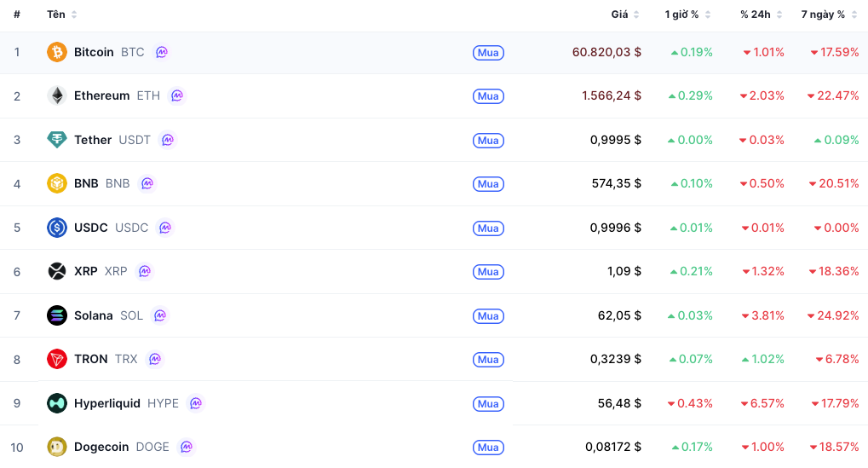The width and height of the screenshot is (868, 468).
Task: Click Bitcoin price 60.820,03 $
Action: pos(606,52)
